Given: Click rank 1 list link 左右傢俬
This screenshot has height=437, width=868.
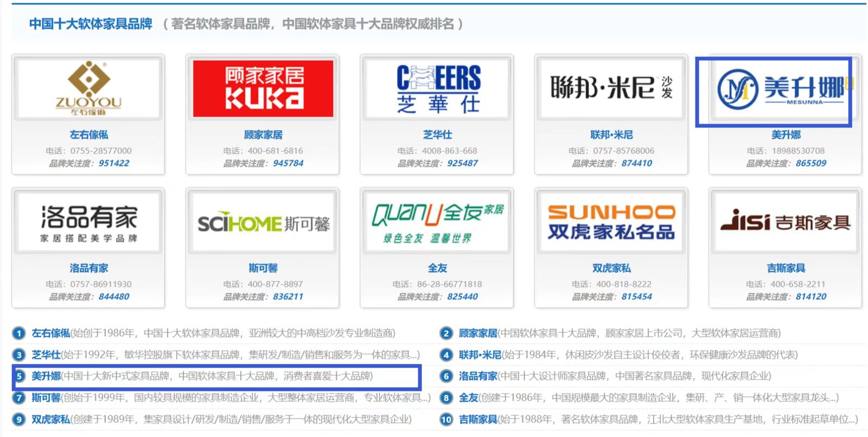Looking at the screenshot, I should click(x=51, y=333).
